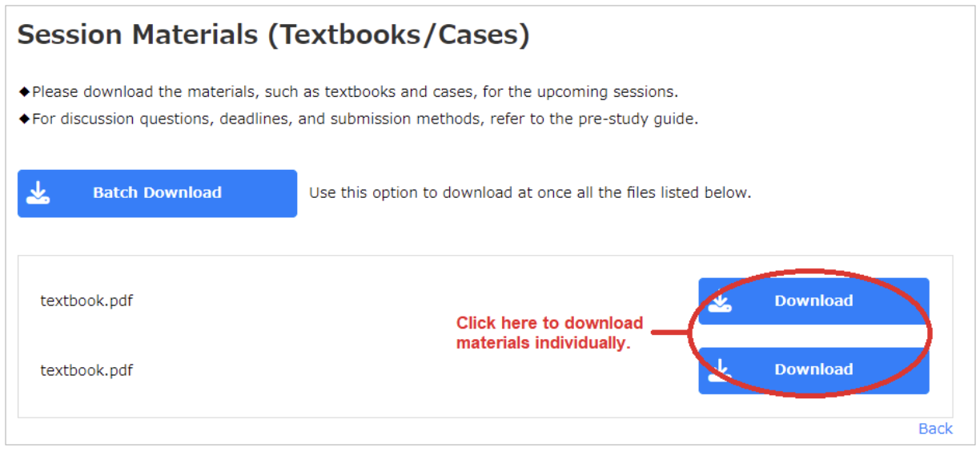Click the diamond bullet before "For discussion questions"
The width and height of the screenshot is (980, 452).
[x=24, y=120]
